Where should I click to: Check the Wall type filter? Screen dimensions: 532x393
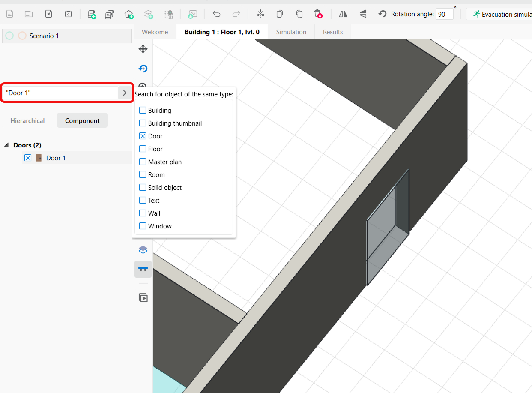[143, 213]
